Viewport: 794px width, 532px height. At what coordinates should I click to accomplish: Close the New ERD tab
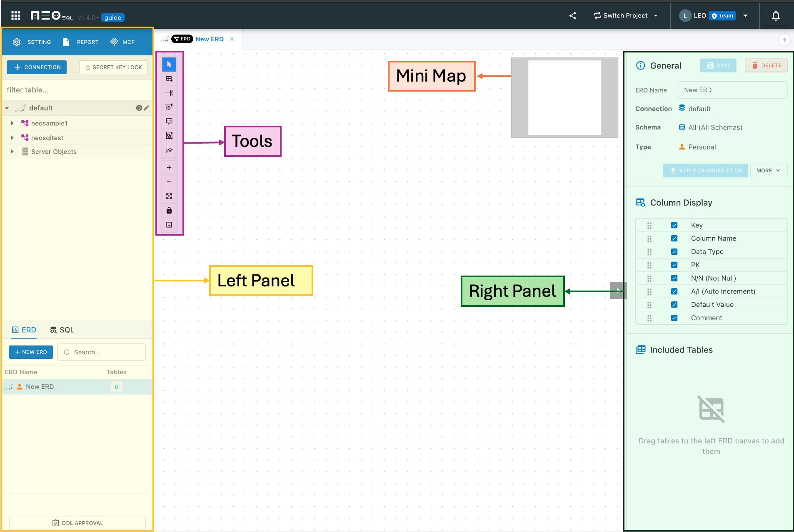[232, 39]
